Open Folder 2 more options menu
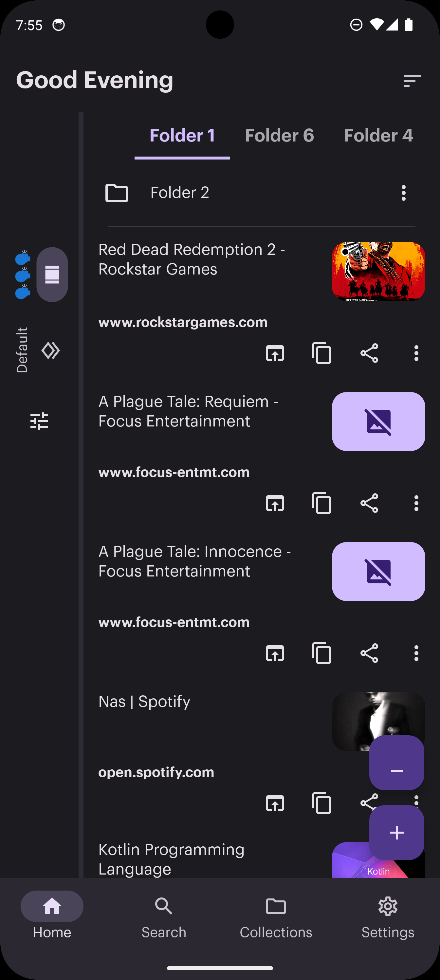Viewport: 440px width, 980px height. 403,193
